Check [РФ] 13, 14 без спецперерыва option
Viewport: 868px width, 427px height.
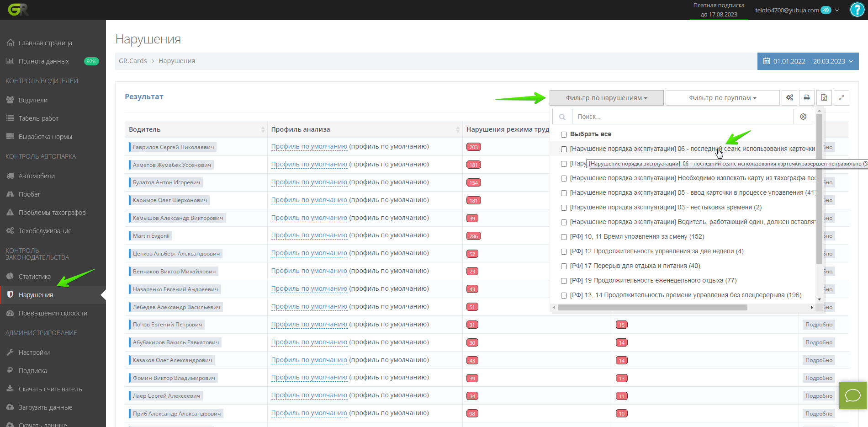(564, 295)
